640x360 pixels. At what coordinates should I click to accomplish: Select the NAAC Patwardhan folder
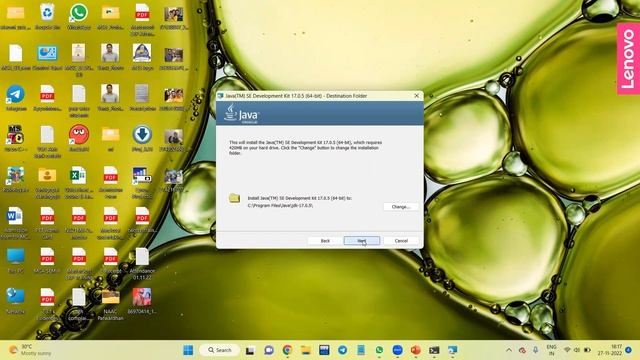(110, 304)
